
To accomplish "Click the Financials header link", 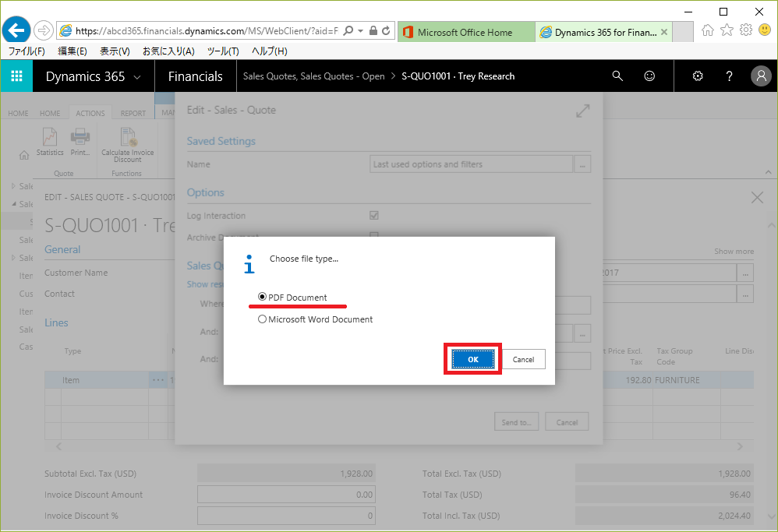I will tap(196, 76).
